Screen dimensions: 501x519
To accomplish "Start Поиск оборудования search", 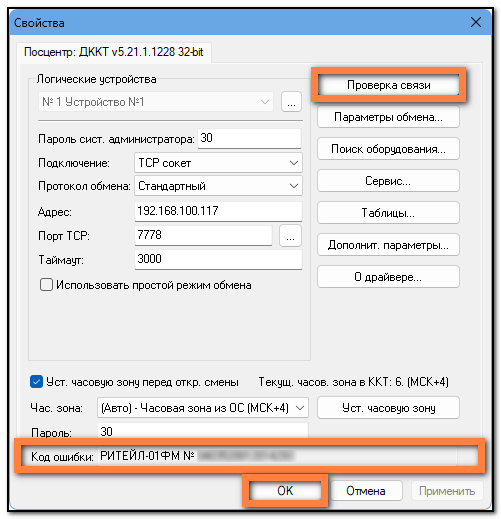I will pyautogui.click(x=388, y=149).
